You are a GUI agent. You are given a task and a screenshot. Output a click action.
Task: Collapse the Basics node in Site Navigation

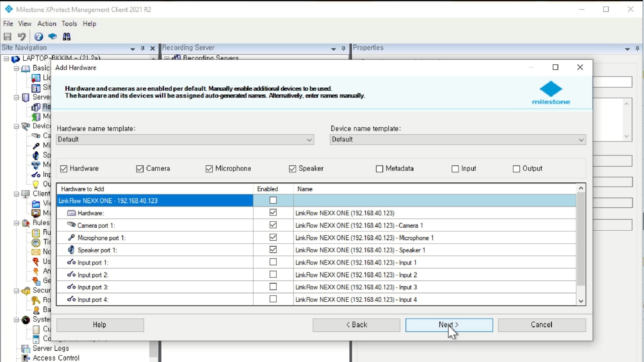coord(16,68)
